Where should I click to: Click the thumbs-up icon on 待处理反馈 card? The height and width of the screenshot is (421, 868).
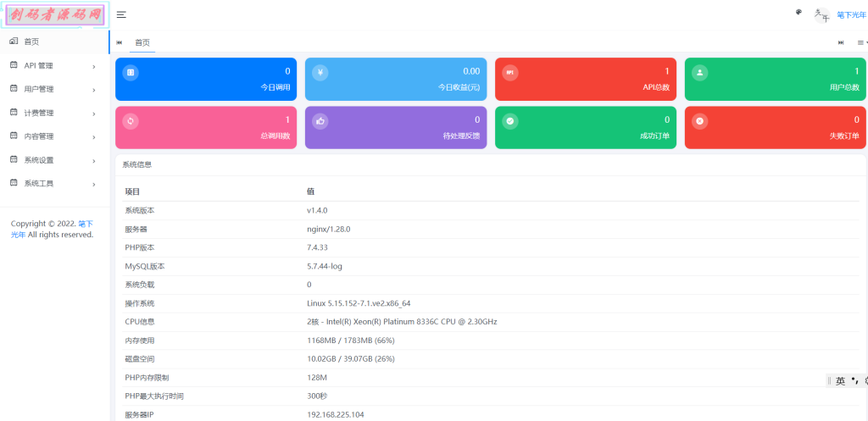[320, 121]
